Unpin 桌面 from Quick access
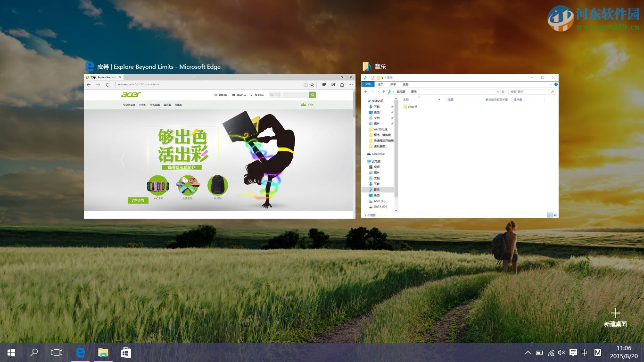This screenshot has width=644, height=362. (392, 112)
